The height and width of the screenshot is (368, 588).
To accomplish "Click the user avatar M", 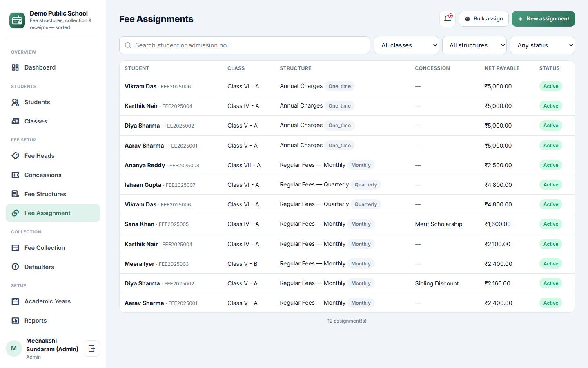I will 14,348.
